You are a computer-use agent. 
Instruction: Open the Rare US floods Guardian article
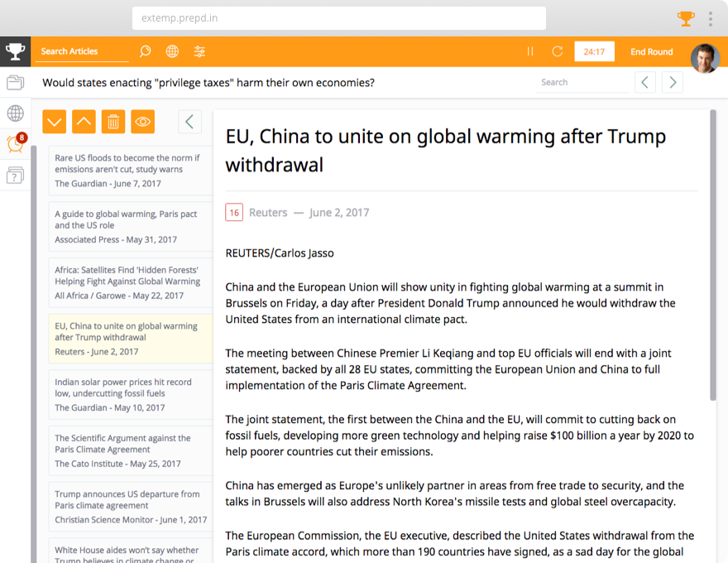pos(128,170)
